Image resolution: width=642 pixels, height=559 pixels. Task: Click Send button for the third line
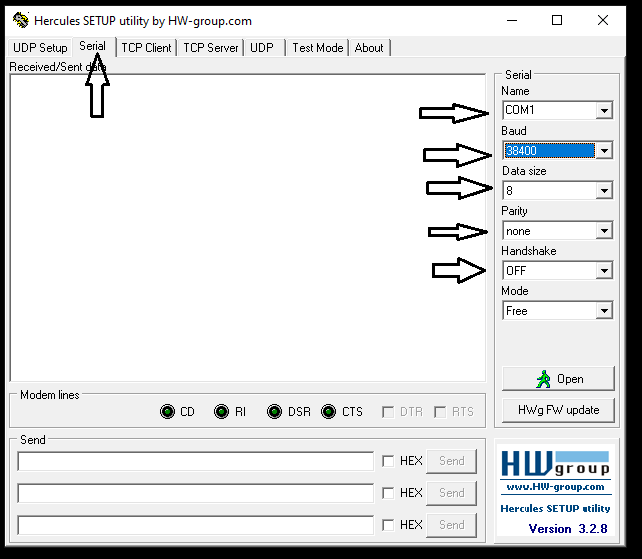point(452,525)
